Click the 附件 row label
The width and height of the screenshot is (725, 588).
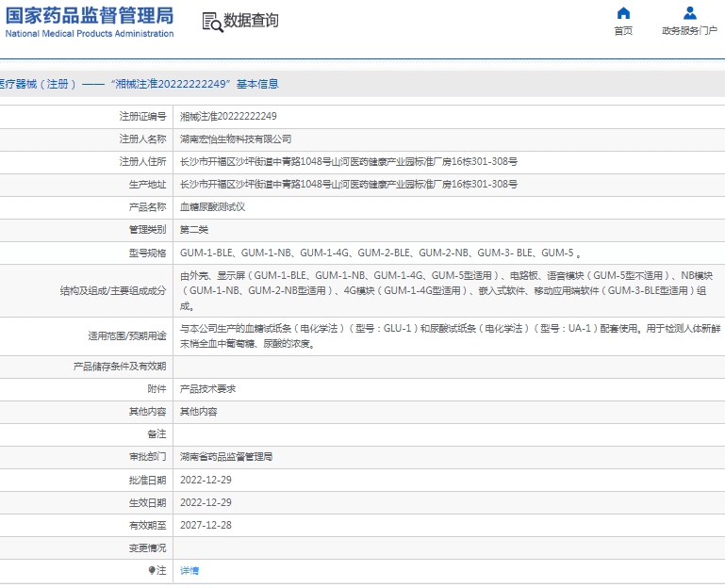157,389
